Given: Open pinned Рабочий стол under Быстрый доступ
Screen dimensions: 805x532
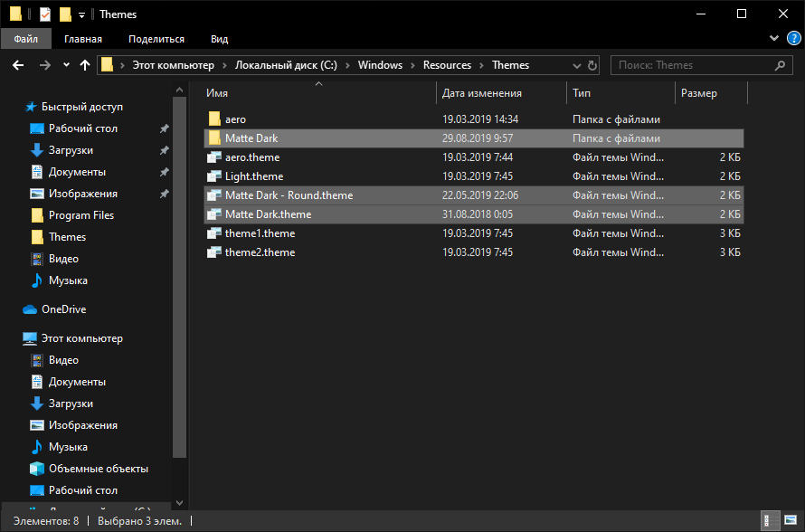Looking at the screenshot, I should (x=82, y=128).
